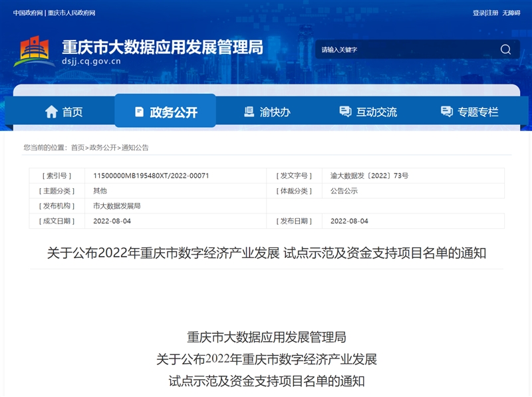This screenshot has width=532, height=397.
Task: Click the document icon beside 政务公开
Action: [139, 112]
